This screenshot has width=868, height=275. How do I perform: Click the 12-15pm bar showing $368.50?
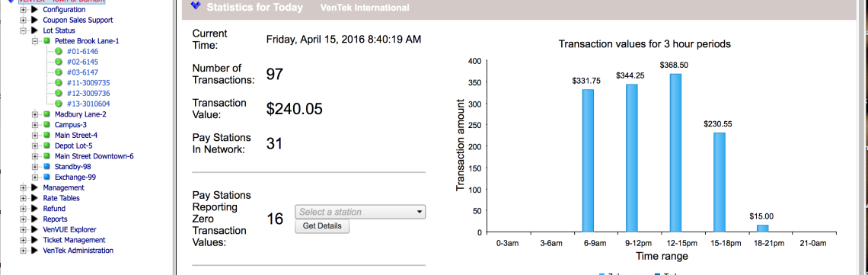675,152
